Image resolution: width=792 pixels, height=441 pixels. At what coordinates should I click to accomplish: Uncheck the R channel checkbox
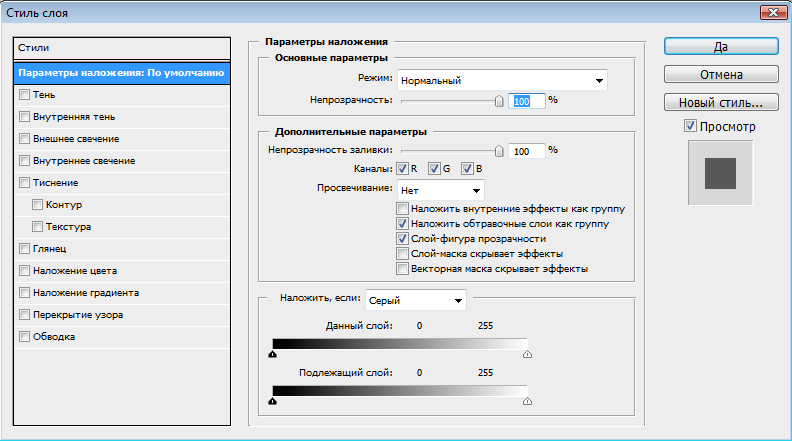403,169
